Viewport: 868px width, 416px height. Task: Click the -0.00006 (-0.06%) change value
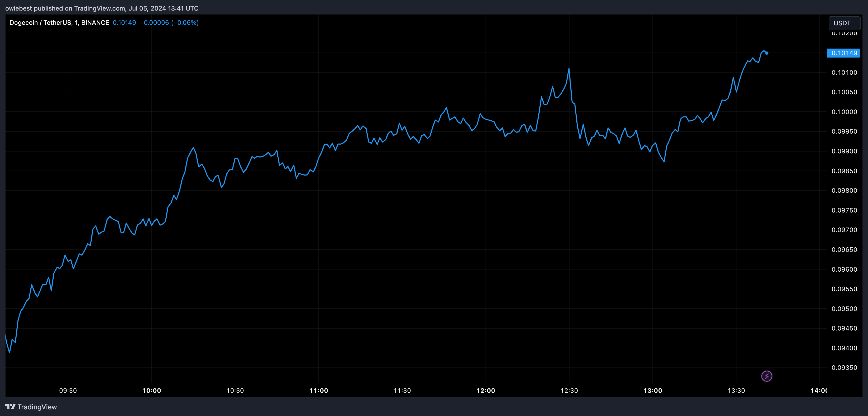click(x=169, y=22)
